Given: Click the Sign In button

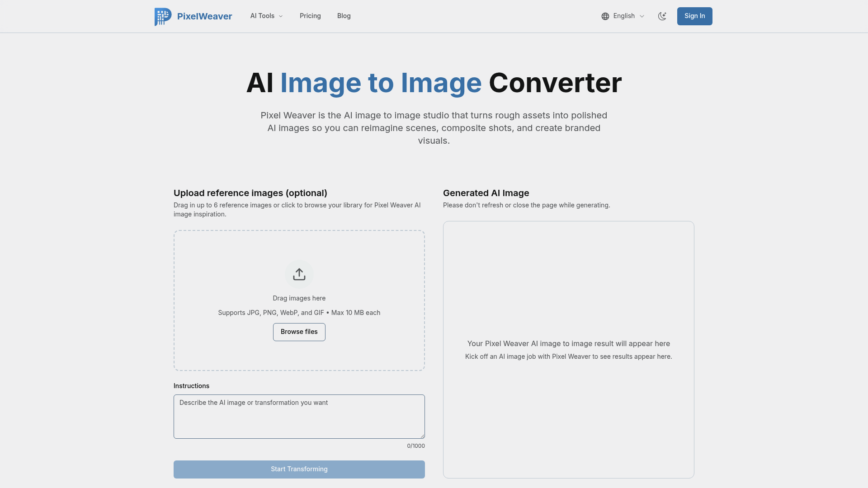Looking at the screenshot, I should tap(694, 16).
